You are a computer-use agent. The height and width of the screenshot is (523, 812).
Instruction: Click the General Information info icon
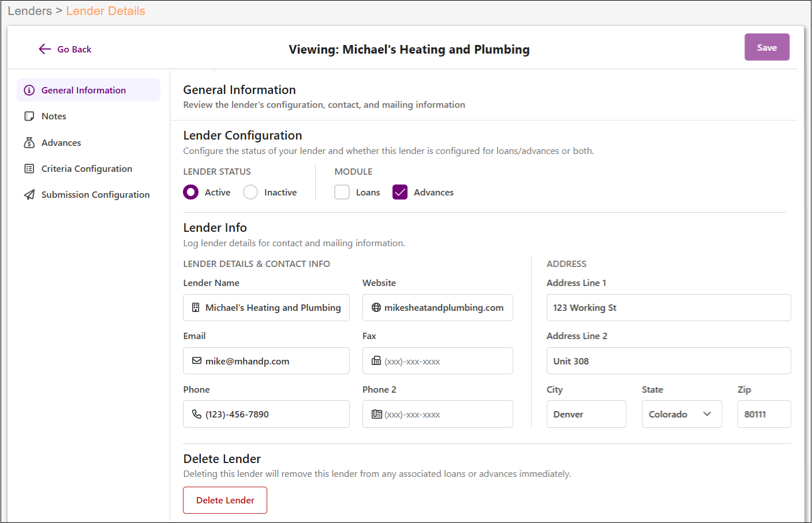pos(29,90)
